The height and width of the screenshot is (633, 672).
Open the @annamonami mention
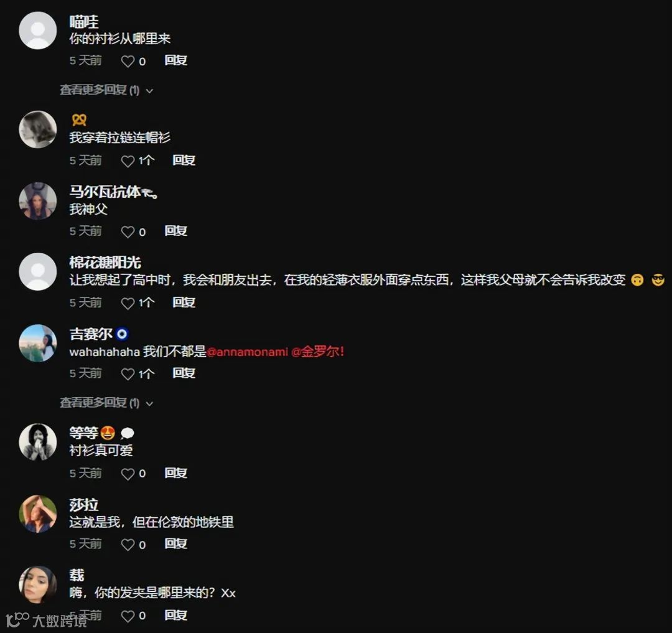point(247,352)
